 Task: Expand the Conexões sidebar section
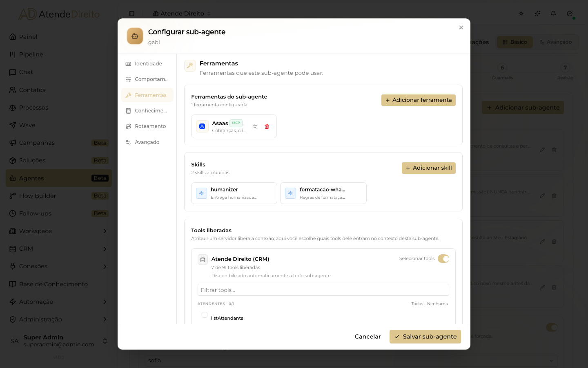[59, 266]
